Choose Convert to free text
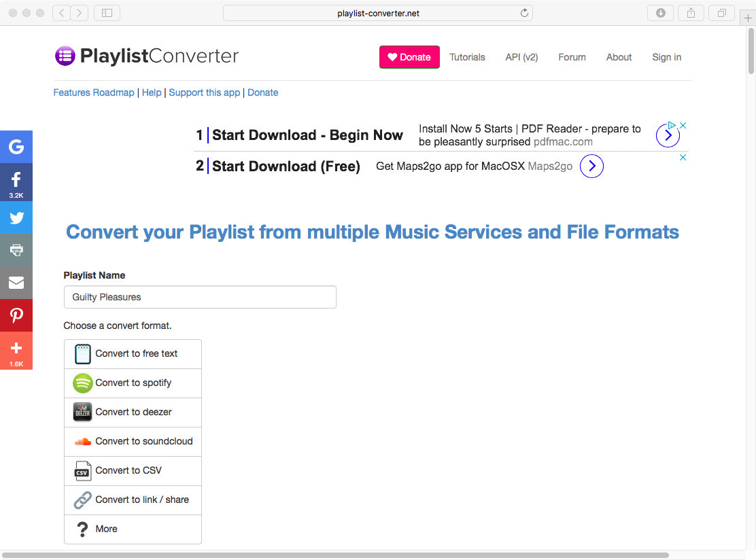 pos(133,354)
